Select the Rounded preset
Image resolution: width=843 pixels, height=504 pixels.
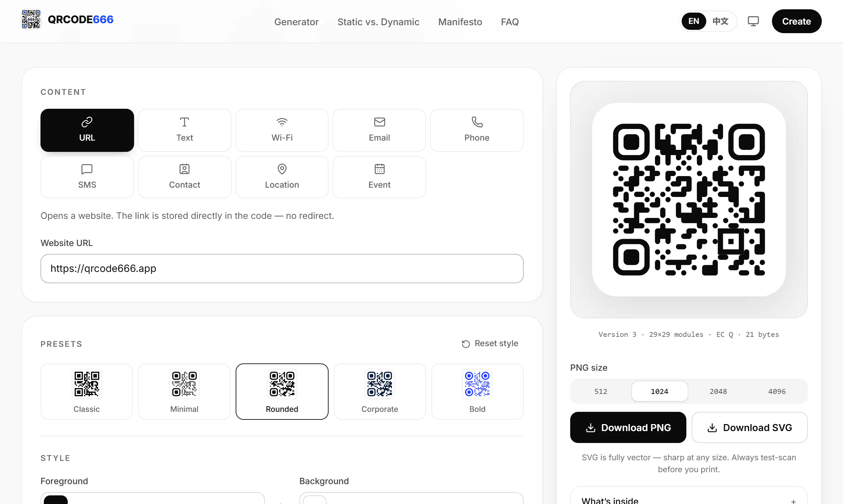(x=282, y=391)
